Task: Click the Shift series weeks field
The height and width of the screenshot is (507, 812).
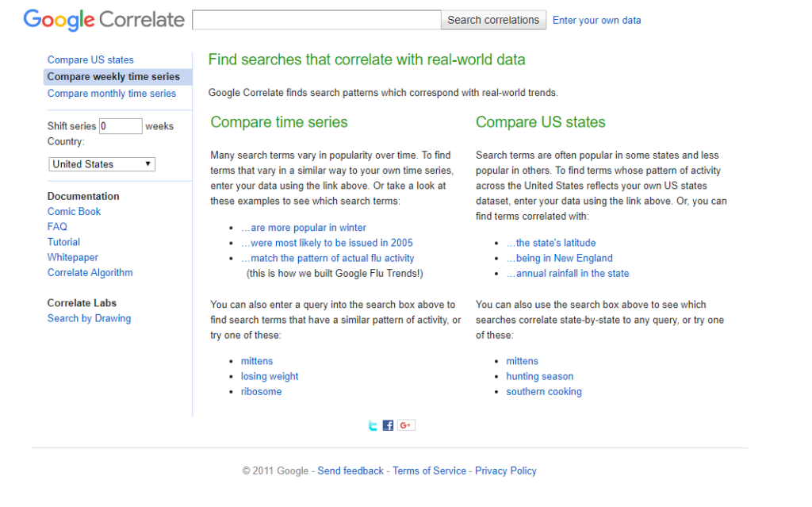Action: pyautogui.click(x=121, y=126)
